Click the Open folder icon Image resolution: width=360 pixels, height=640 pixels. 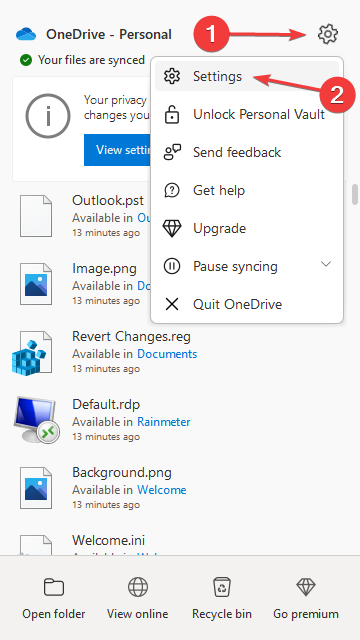pyautogui.click(x=54, y=587)
